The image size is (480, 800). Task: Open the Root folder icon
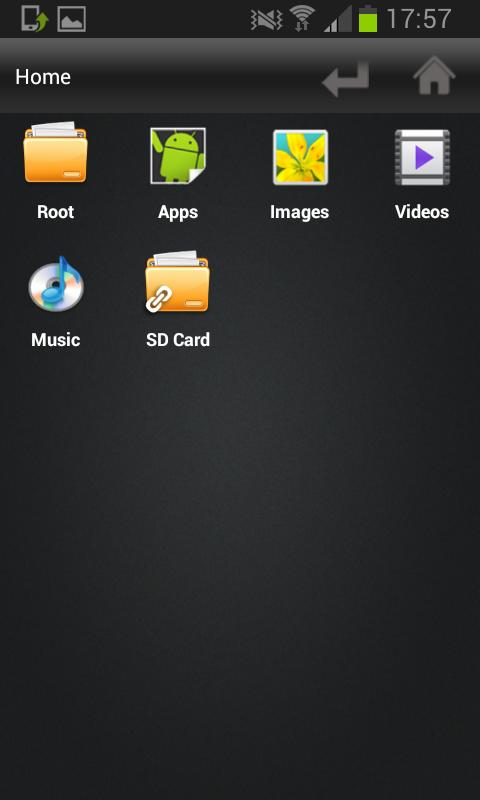click(55, 152)
